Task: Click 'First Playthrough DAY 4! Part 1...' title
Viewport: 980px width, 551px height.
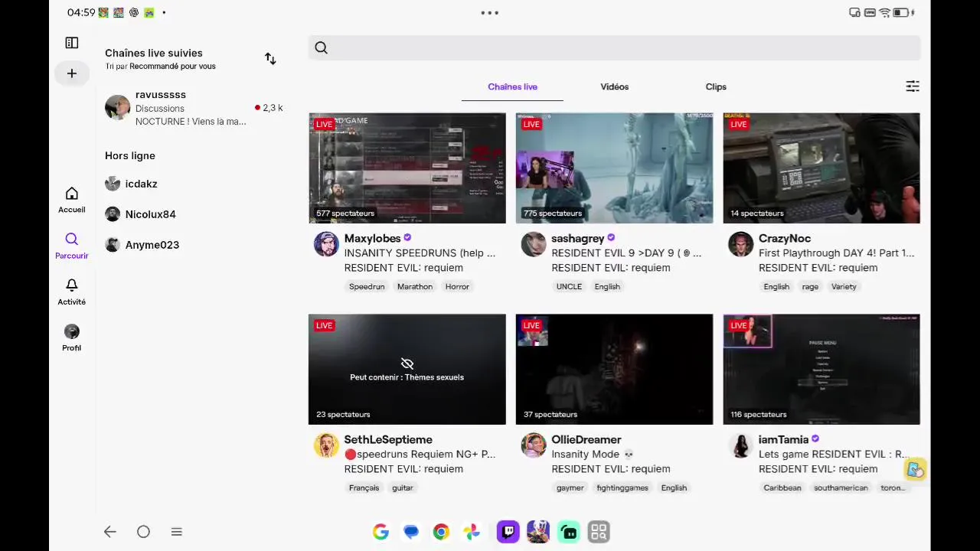Action: coord(836,253)
